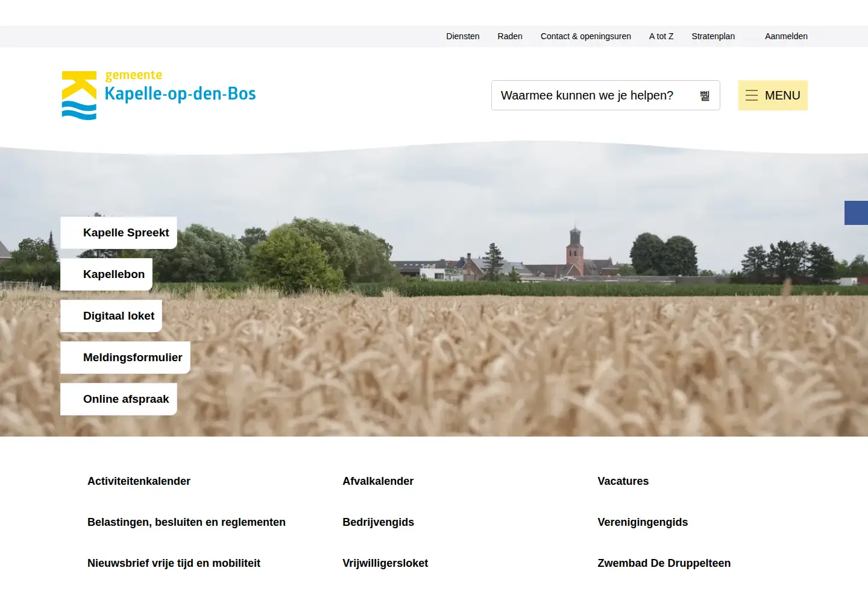Open the Digitaal loket quick link

click(x=111, y=316)
